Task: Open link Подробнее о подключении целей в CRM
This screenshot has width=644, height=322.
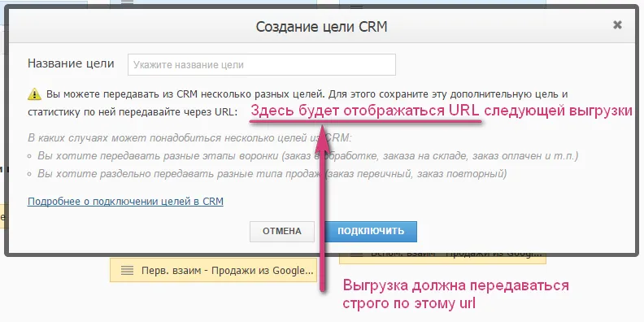Action: 125,202
